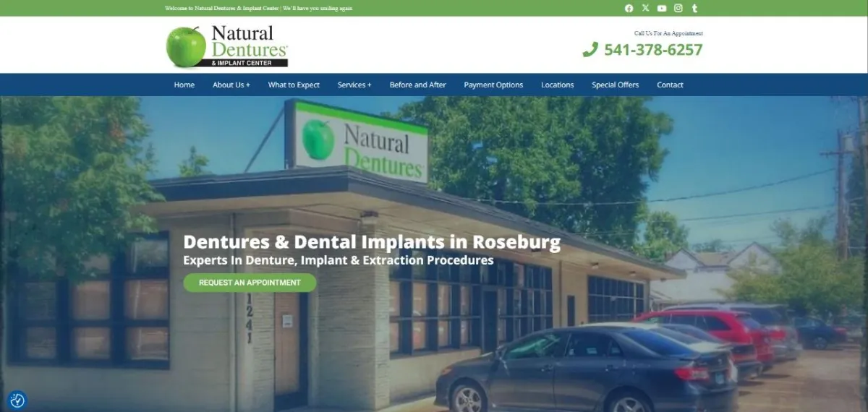Open the Tumblr social icon
This screenshot has height=412, width=868.
point(695,9)
